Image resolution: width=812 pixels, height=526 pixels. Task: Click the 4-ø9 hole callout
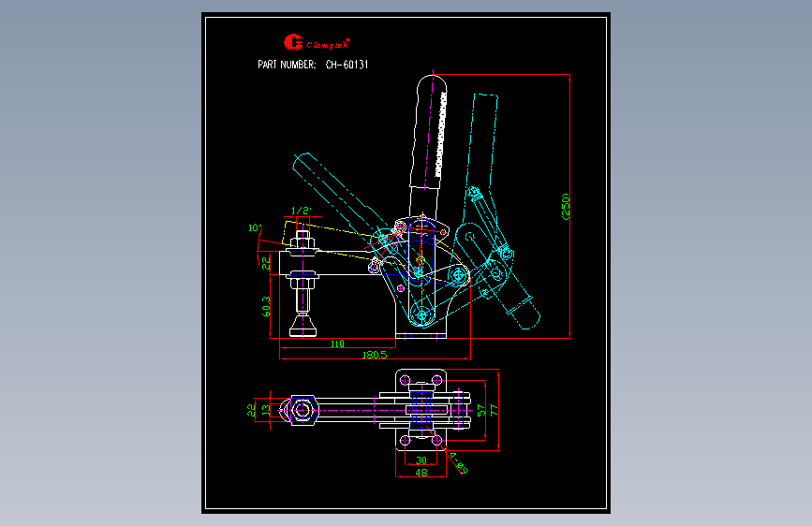coord(459,463)
